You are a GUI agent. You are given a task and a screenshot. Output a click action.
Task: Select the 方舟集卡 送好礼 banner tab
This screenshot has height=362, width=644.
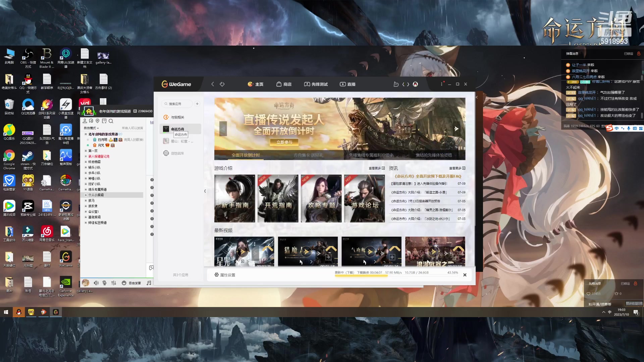tap(308, 155)
